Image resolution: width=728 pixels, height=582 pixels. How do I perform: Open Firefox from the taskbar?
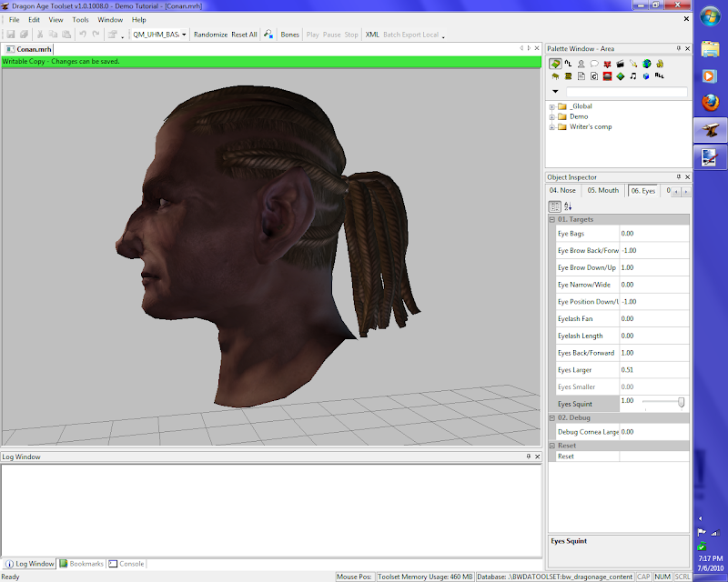708,104
